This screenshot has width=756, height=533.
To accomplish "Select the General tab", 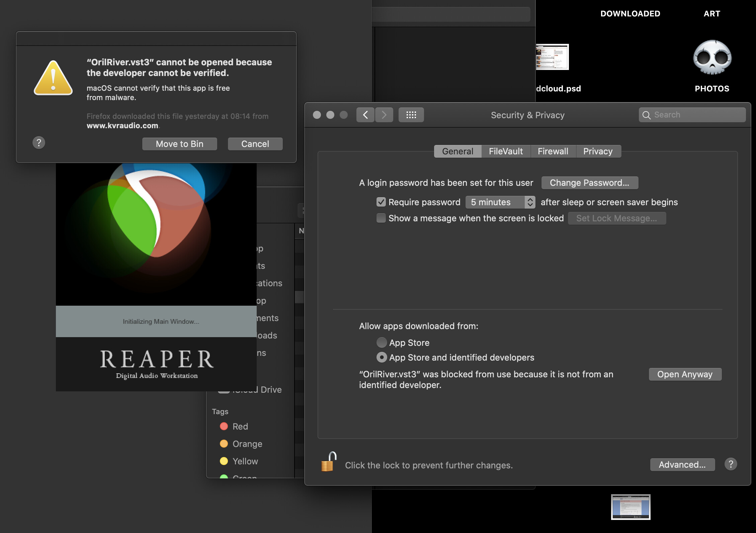I will click(458, 151).
